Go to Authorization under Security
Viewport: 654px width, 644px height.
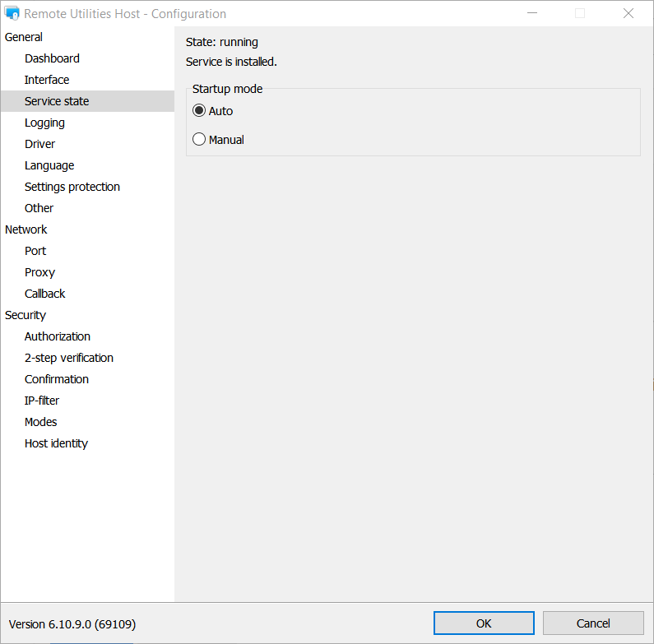pos(58,336)
